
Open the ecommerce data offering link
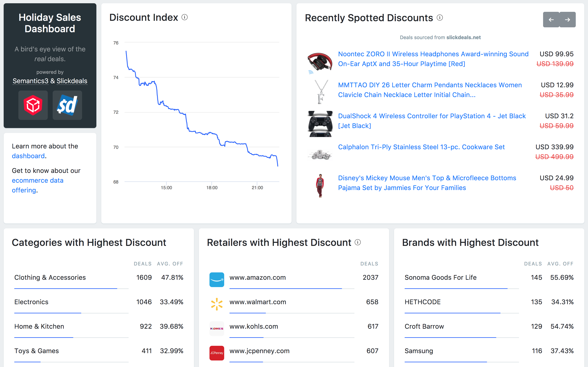[38, 180]
